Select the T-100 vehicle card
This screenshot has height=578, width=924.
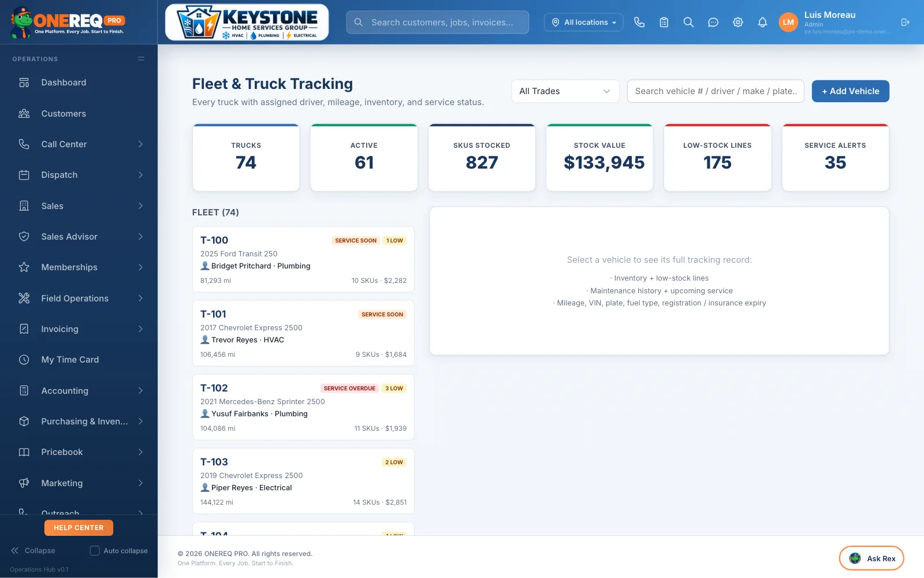[x=303, y=259]
